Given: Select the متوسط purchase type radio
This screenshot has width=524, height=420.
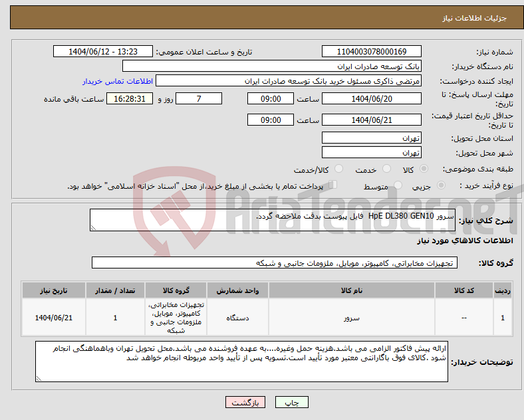Looking at the screenshot, I should click(x=398, y=185).
